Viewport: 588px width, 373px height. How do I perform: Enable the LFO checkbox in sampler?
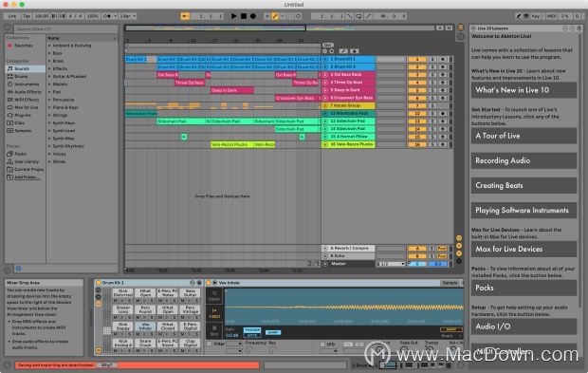(322, 344)
